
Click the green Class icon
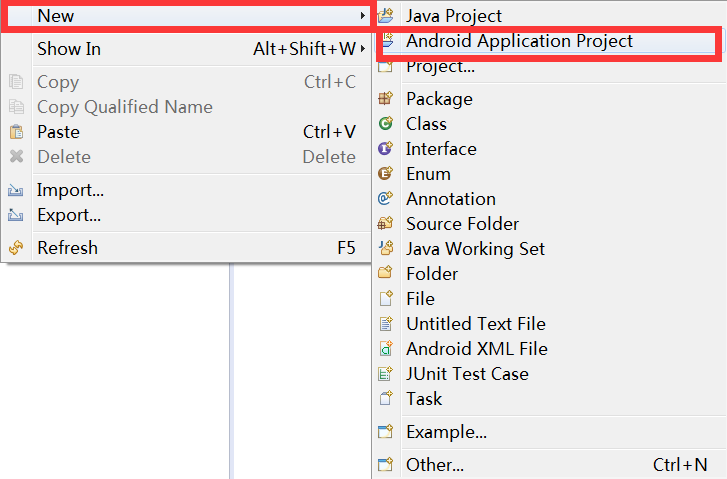386,124
